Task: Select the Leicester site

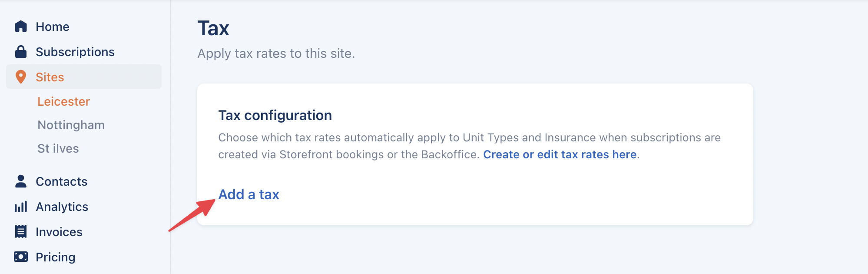Action: click(x=63, y=102)
